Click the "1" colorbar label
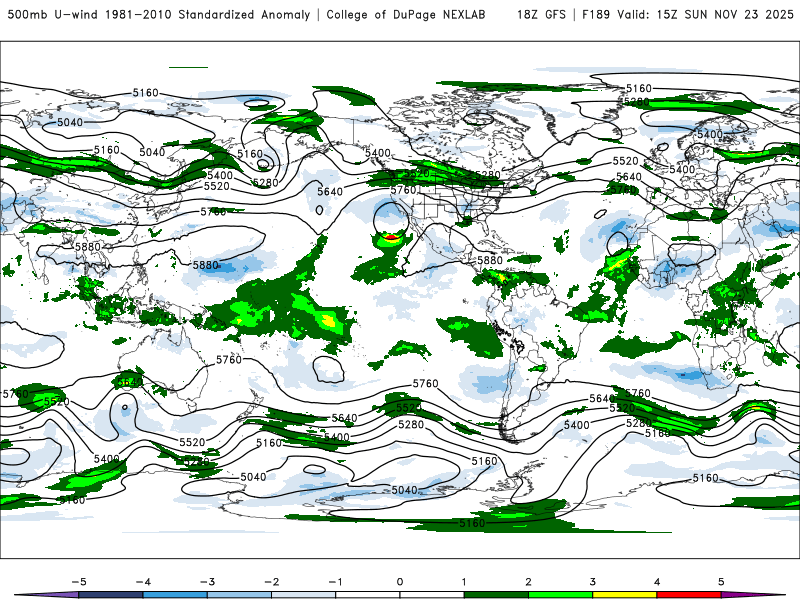The image size is (800, 600). point(464,582)
